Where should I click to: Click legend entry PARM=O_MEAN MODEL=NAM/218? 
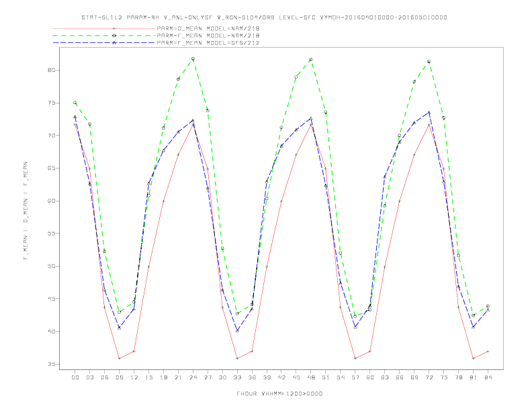(208, 29)
